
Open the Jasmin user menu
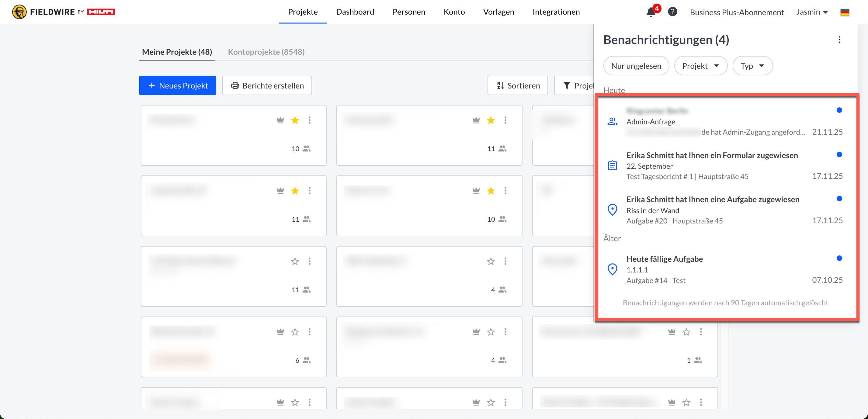coord(812,12)
